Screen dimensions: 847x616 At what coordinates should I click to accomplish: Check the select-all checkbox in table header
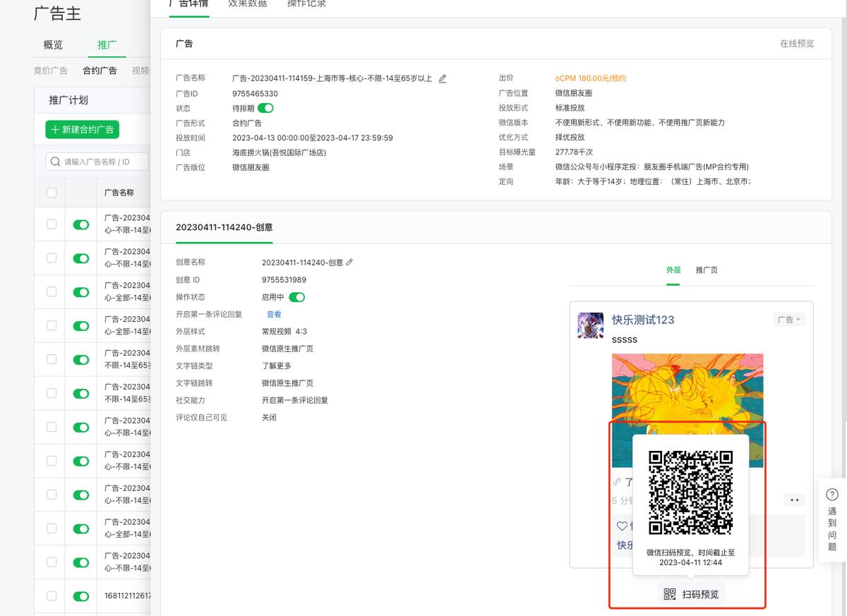(x=52, y=193)
